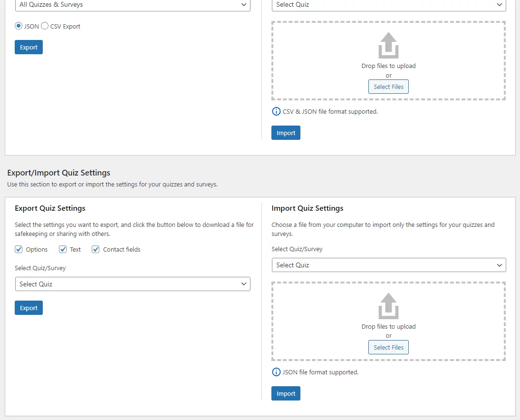
Task: Toggle the Contact fields checkbox
Action: coord(96,249)
